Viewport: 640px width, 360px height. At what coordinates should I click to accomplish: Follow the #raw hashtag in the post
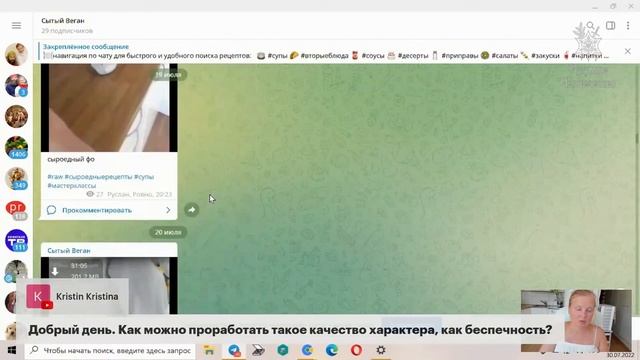coord(55,177)
